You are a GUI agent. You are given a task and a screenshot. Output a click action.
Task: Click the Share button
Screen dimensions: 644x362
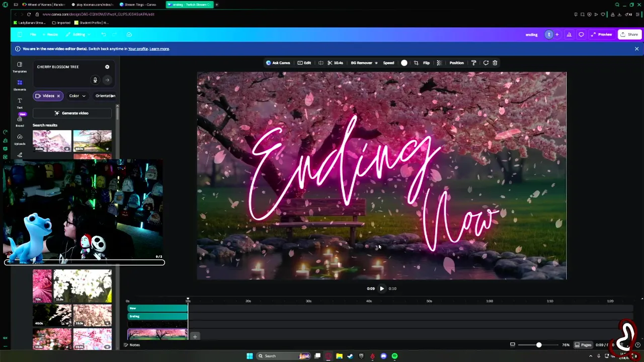pos(629,35)
